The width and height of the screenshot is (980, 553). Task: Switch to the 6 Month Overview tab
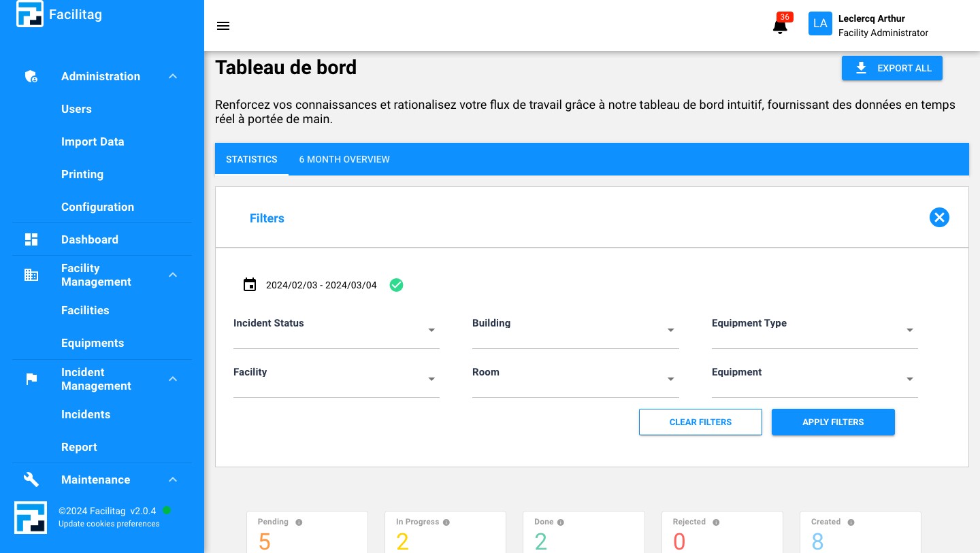pos(344,159)
